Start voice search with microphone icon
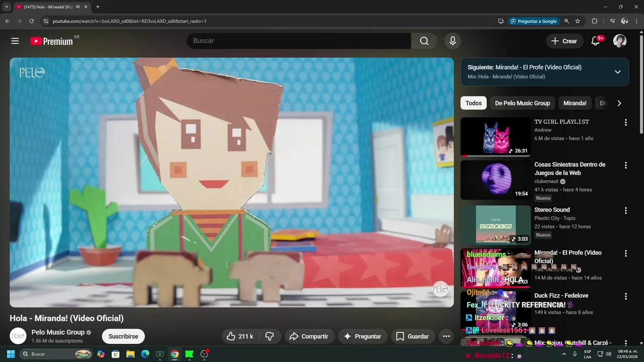 click(453, 41)
